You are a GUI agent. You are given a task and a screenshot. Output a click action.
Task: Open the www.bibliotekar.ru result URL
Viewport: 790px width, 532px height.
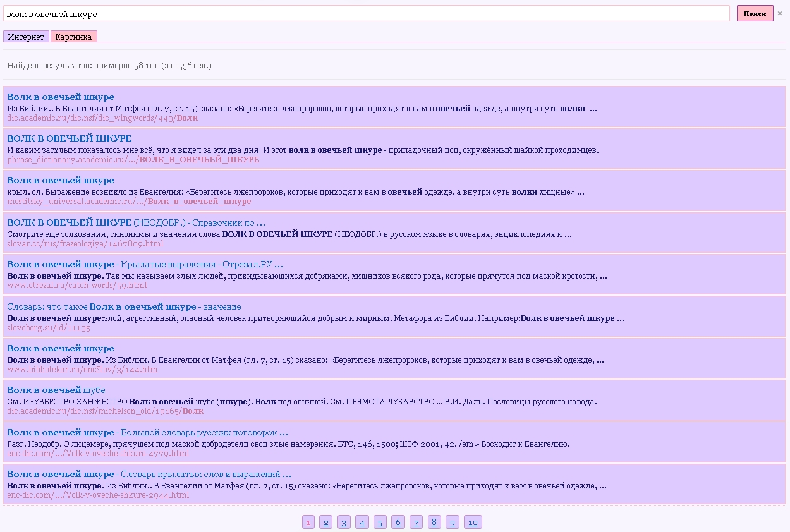[x=82, y=370]
